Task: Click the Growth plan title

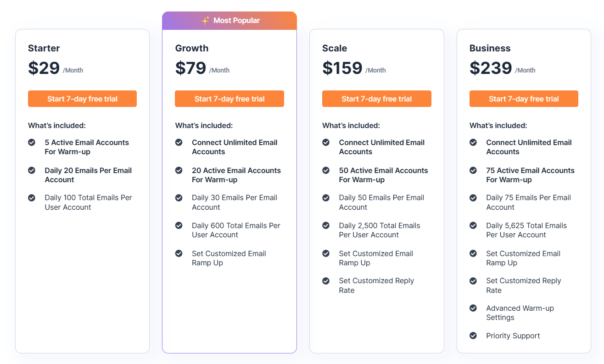Action: point(192,48)
